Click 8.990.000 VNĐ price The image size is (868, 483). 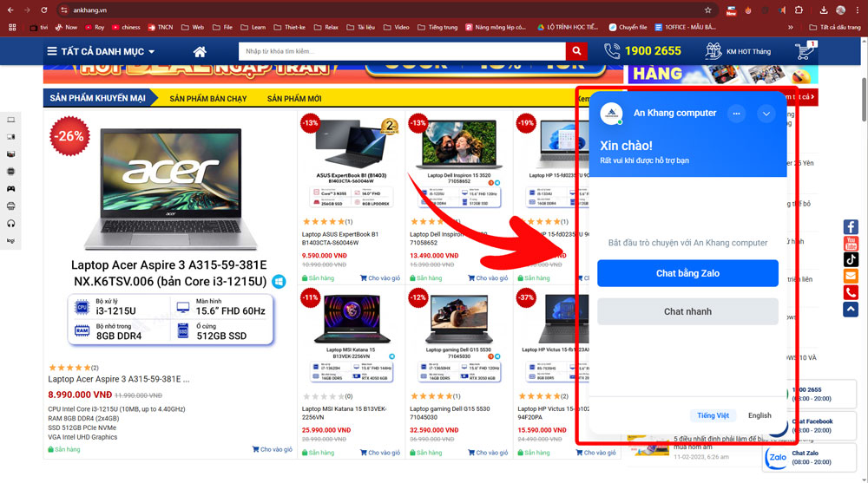[x=80, y=395]
